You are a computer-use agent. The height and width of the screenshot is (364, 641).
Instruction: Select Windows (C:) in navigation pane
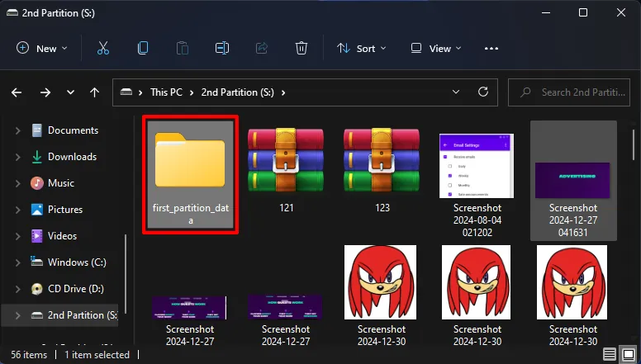pos(78,262)
